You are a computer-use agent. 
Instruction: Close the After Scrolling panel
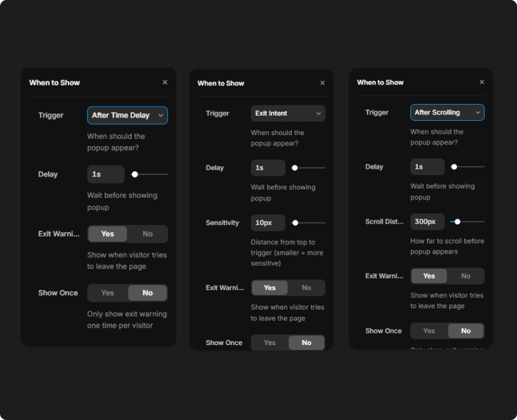(x=481, y=83)
